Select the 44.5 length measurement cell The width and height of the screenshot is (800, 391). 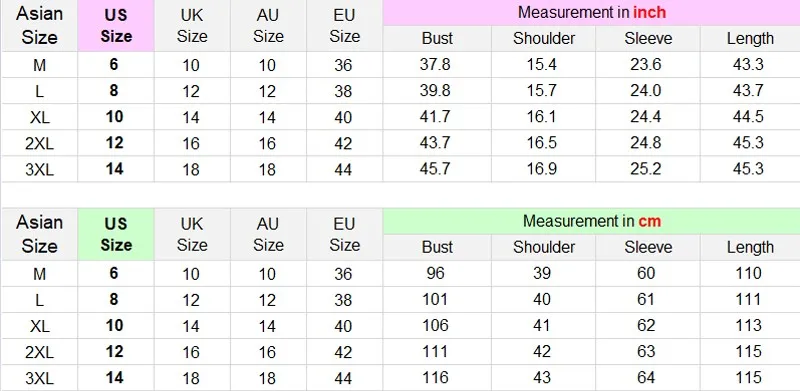[x=750, y=117]
